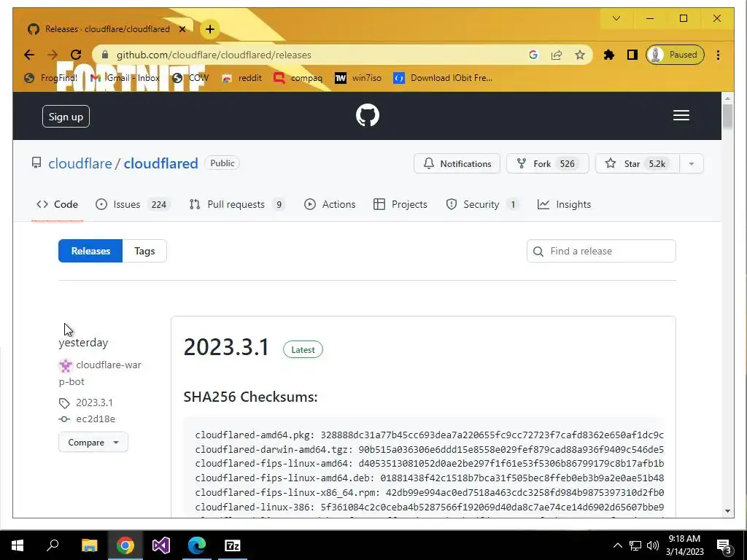747x560 pixels.
Task: Click the padlock site info icon
Action: tap(105, 55)
